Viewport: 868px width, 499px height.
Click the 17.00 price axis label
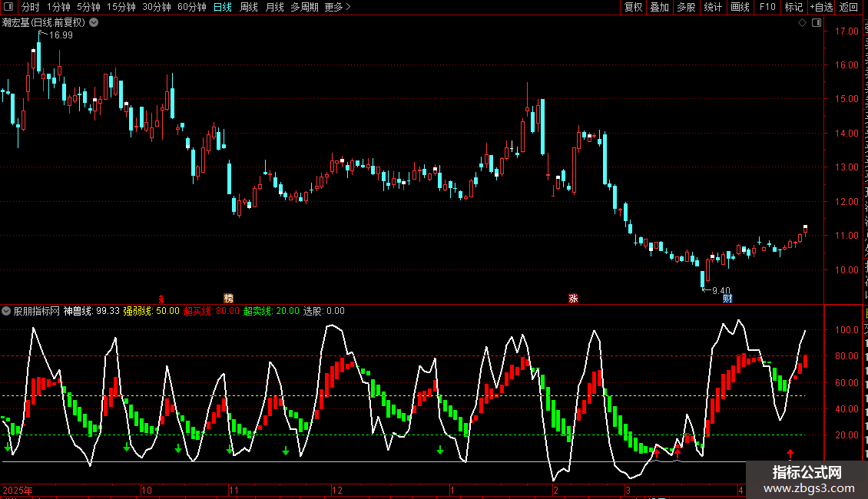coord(846,31)
